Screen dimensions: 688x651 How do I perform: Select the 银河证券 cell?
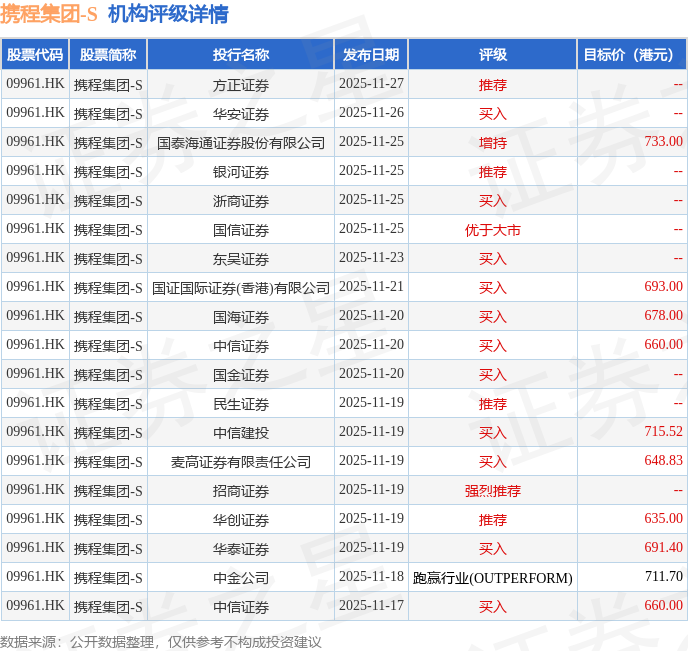pos(241,172)
